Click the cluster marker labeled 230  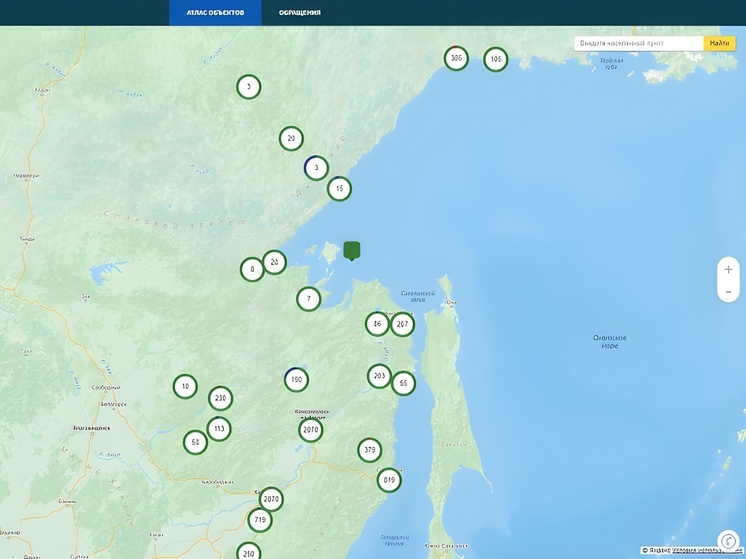point(221,399)
